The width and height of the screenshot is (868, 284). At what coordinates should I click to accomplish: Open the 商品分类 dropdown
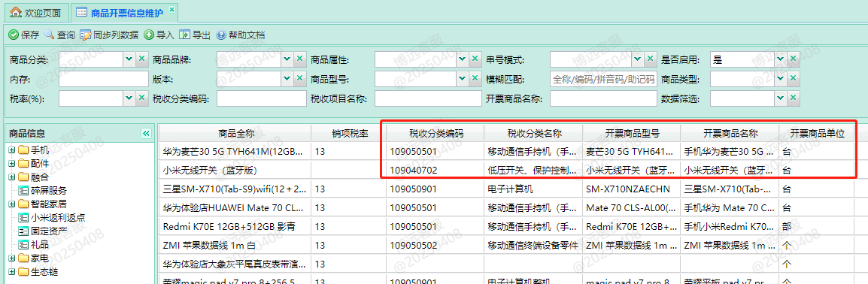(x=129, y=59)
